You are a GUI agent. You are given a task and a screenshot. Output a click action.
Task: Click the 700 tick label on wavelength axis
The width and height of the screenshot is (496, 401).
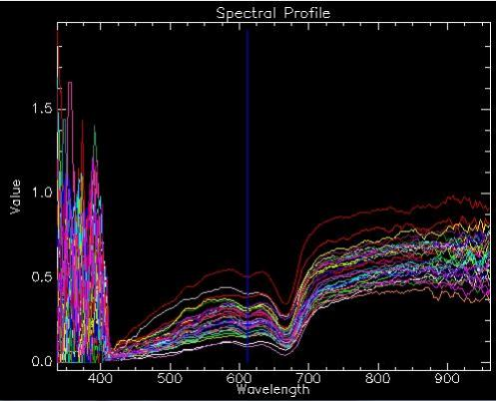pos(309,379)
